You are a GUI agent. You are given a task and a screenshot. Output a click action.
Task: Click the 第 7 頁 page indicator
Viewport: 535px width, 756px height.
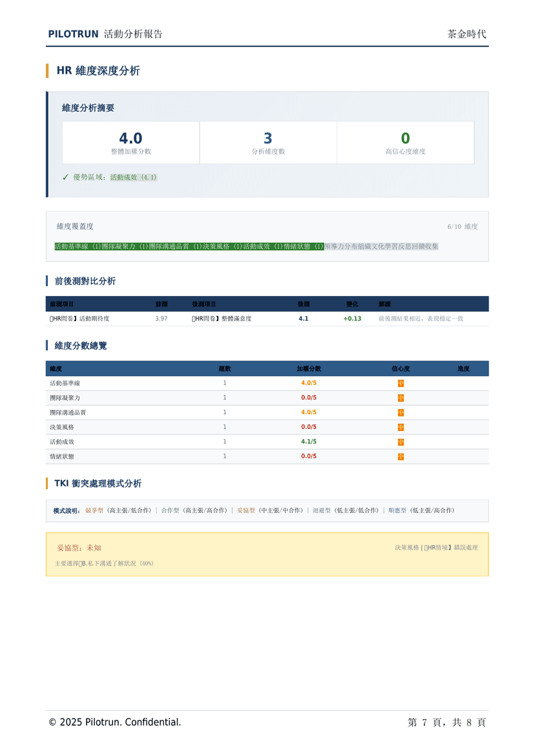(x=420, y=722)
